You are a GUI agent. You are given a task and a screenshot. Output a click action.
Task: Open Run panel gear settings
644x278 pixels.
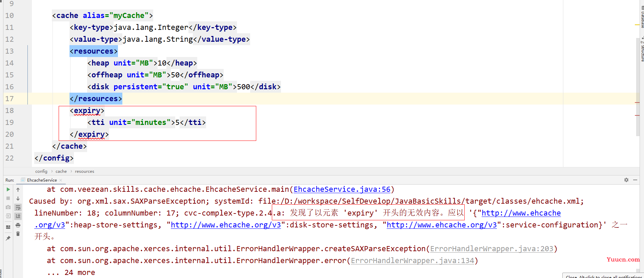(626, 180)
